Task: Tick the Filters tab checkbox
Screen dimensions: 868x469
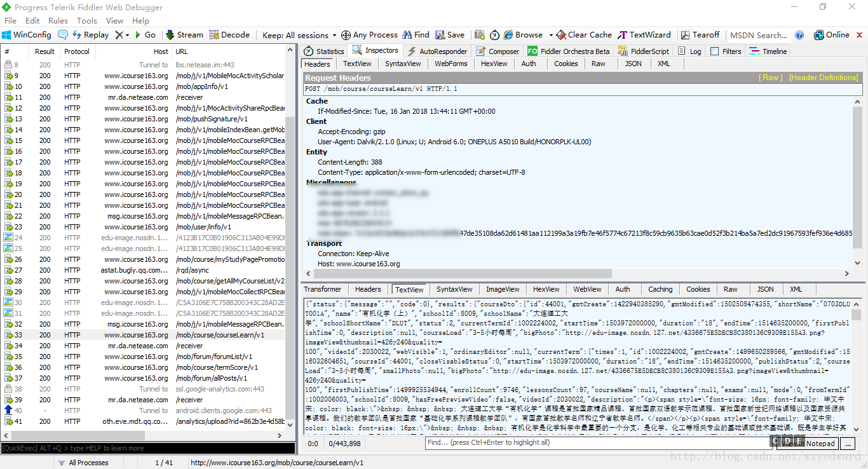Action: (715, 51)
